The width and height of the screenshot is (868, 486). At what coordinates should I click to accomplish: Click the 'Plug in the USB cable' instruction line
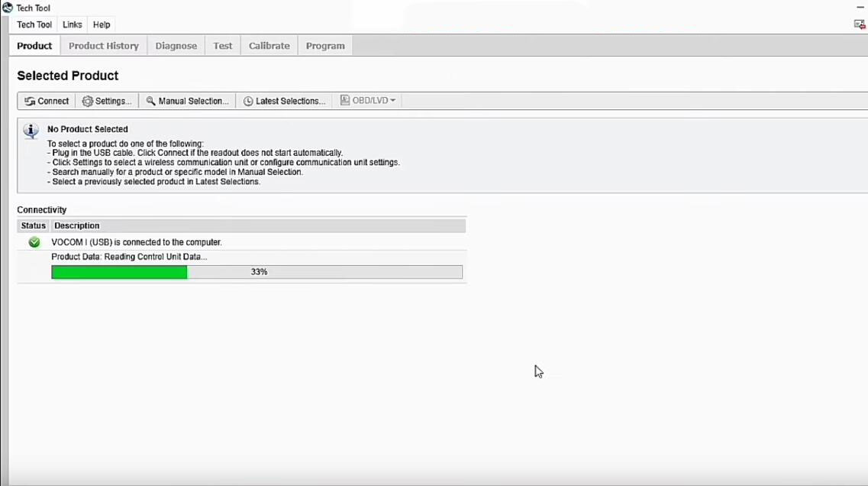pyautogui.click(x=195, y=152)
